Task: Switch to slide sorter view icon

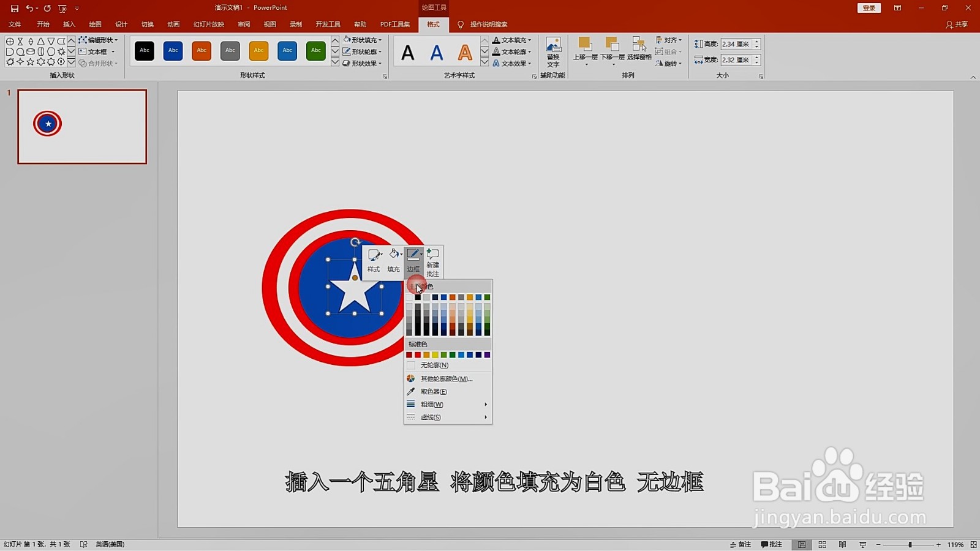Action: pyautogui.click(x=822, y=544)
